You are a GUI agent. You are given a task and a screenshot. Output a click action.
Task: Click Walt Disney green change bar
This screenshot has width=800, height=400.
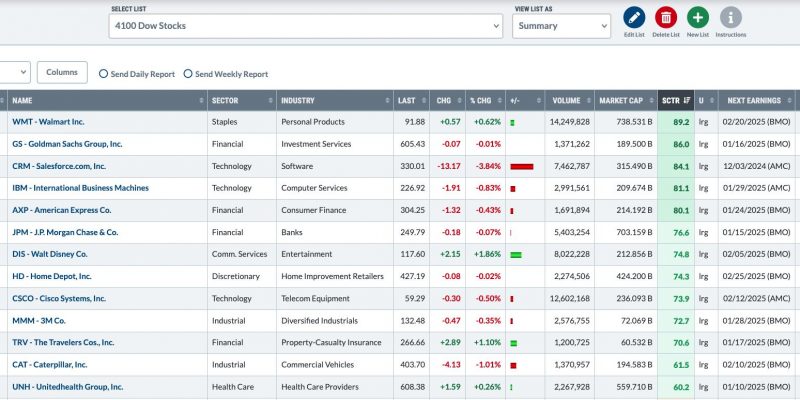(516, 255)
